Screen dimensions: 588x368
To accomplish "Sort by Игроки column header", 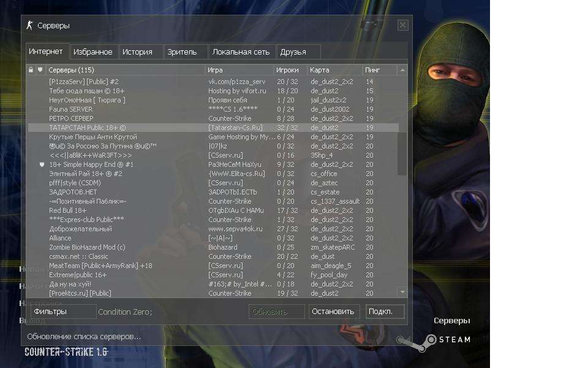I will click(290, 70).
